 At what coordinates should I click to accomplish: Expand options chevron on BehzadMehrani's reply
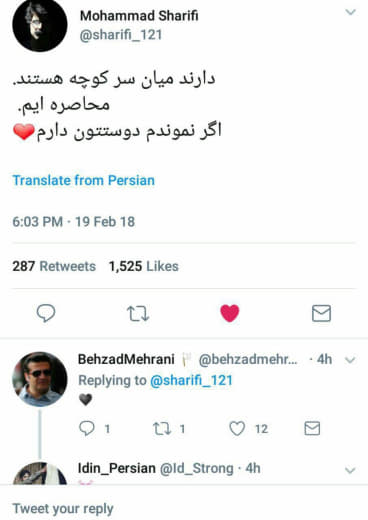[x=350, y=360]
